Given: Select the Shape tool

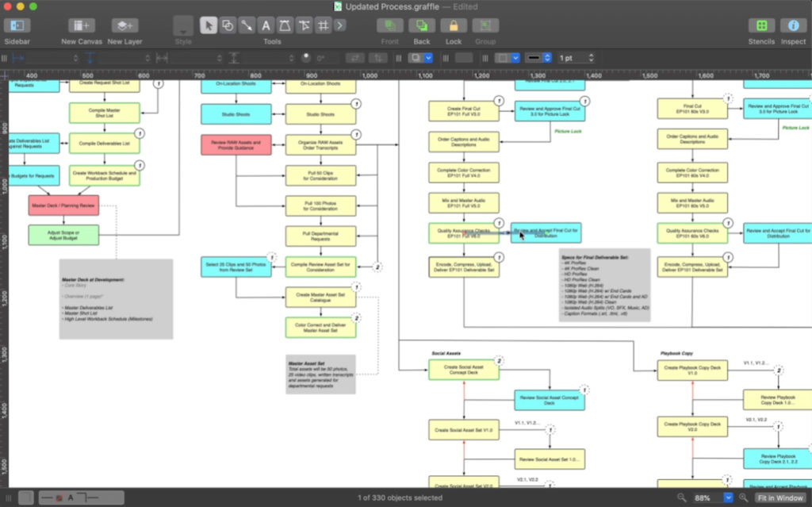Looking at the screenshot, I should coord(228,25).
